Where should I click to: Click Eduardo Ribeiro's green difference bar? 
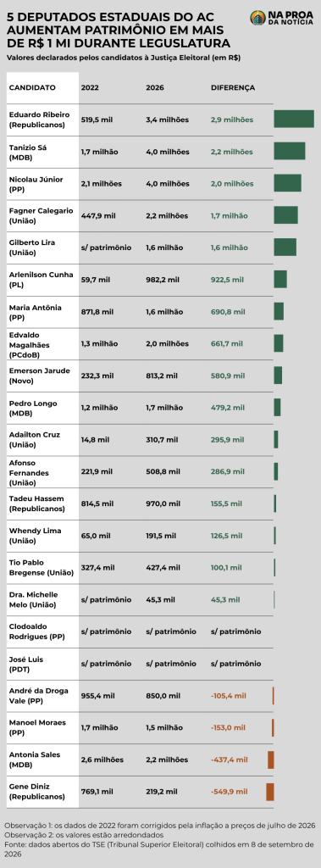[294, 120]
